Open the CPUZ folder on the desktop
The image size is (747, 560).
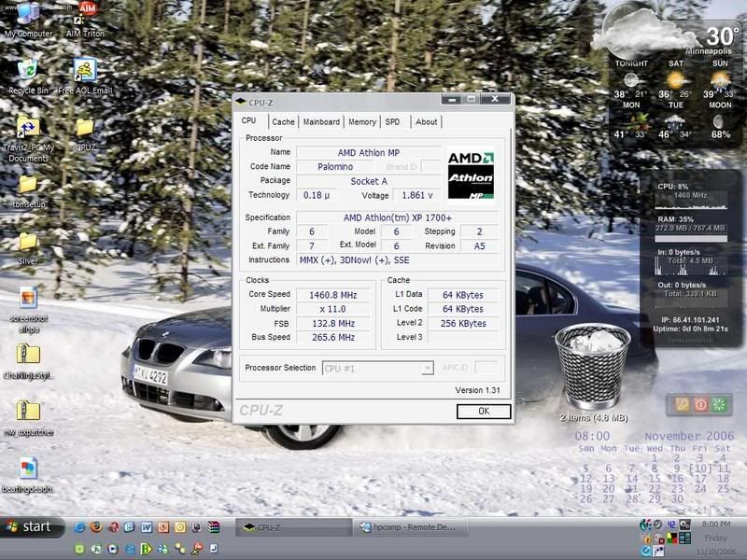(85, 129)
